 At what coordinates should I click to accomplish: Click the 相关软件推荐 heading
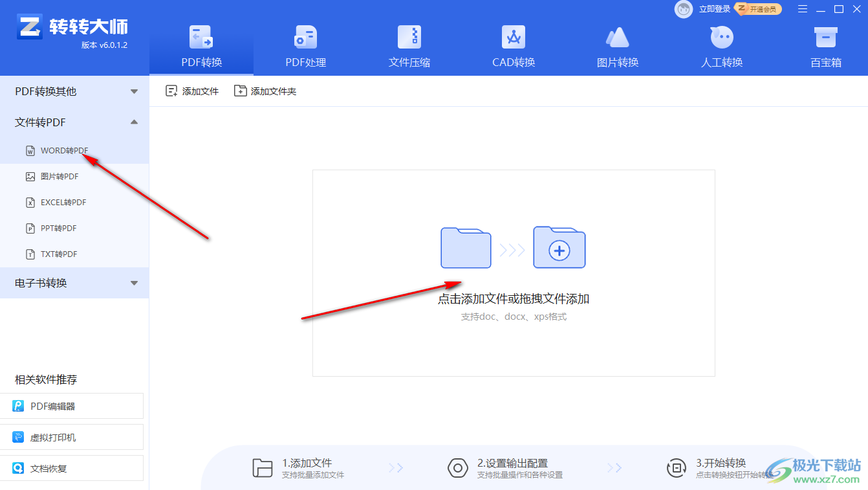pos(46,380)
